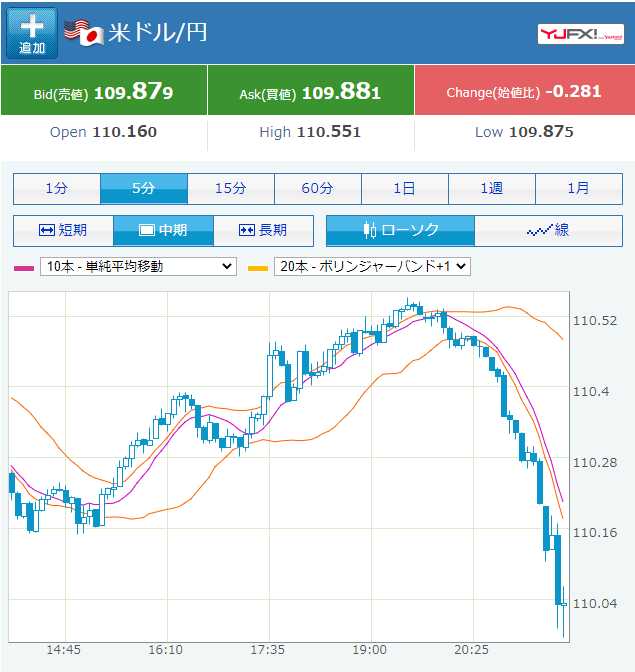
Task: Click the 追加 plus button
Action: pyautogui.click(x=32, y=33)
